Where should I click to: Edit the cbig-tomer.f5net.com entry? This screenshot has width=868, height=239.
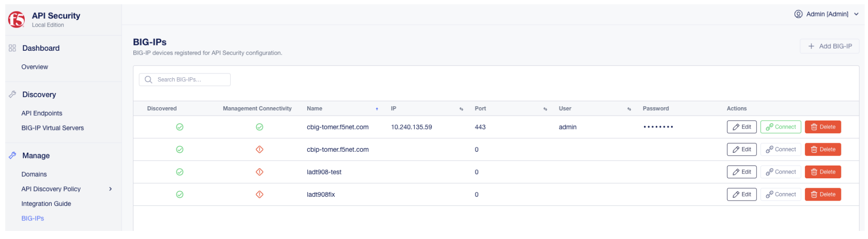coord(742,127)
